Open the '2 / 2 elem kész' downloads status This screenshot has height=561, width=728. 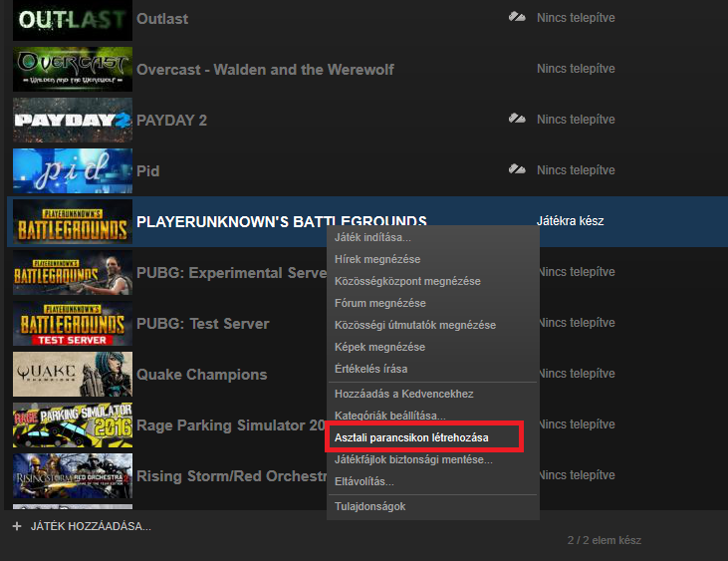point(605,540)
